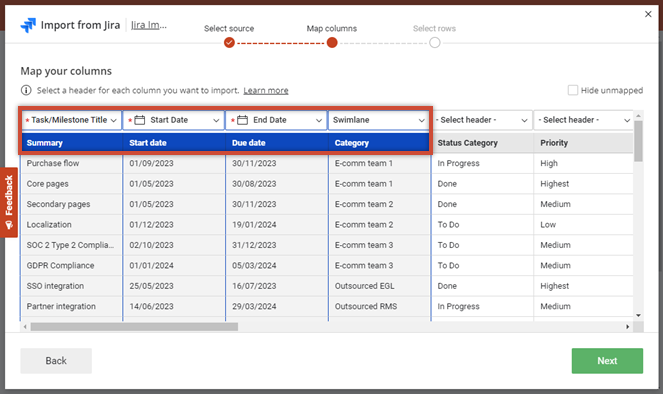Click Done status in SSO integration row

click(x=482, y=286)
